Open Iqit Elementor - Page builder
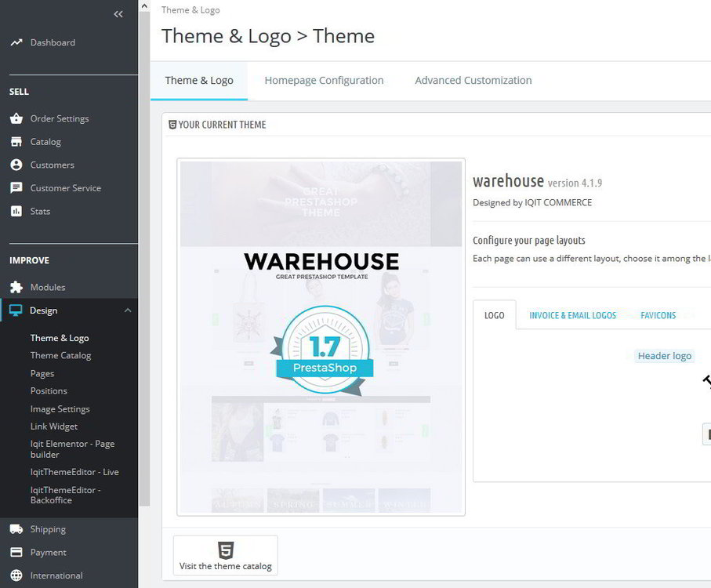This screenshot has width=711, height=588. pyautogui.click(x=73, y=449)
